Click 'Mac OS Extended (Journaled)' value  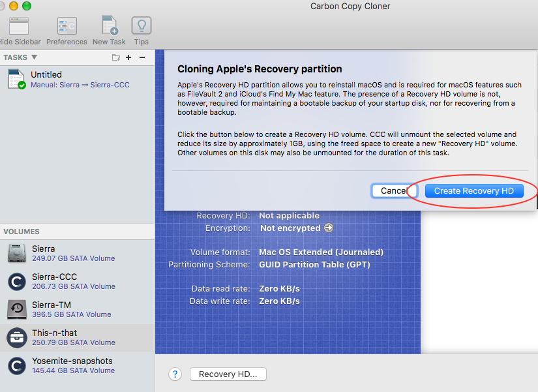click(321, 252)
